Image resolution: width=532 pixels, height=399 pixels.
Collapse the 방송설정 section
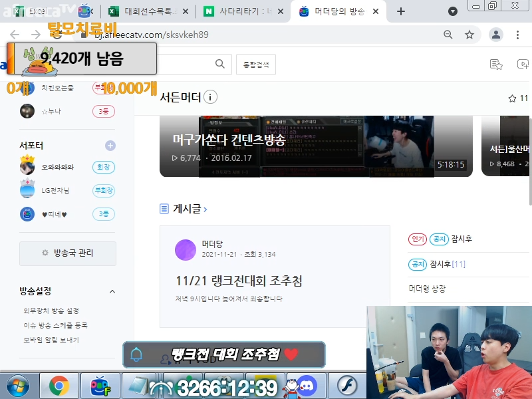112,291
